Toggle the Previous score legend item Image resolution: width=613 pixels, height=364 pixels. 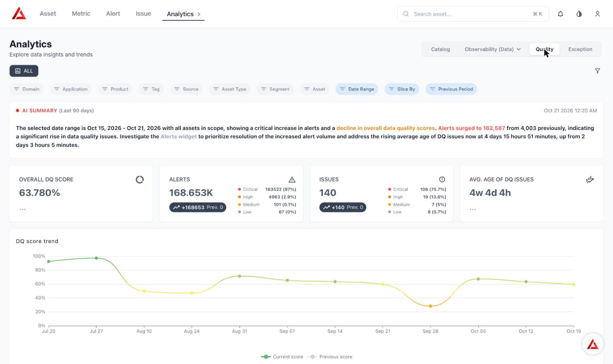click(330, 357)
